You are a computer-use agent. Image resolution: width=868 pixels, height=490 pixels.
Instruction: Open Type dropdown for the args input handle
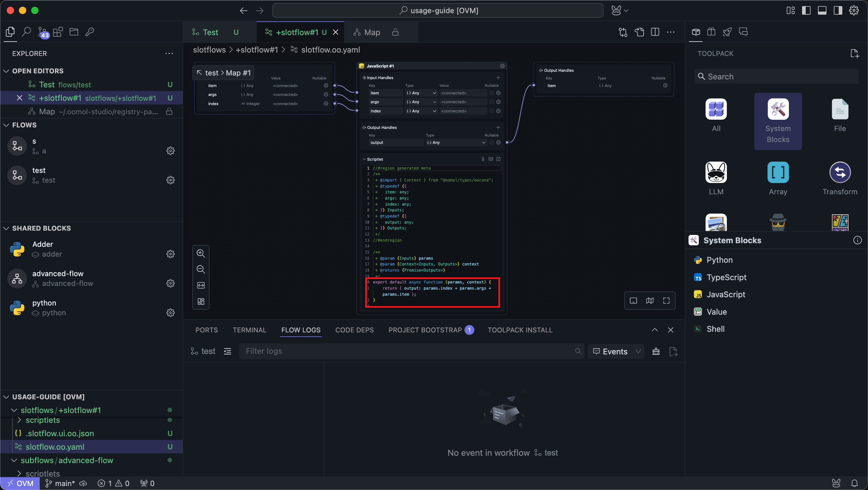[x=421, y=102]
